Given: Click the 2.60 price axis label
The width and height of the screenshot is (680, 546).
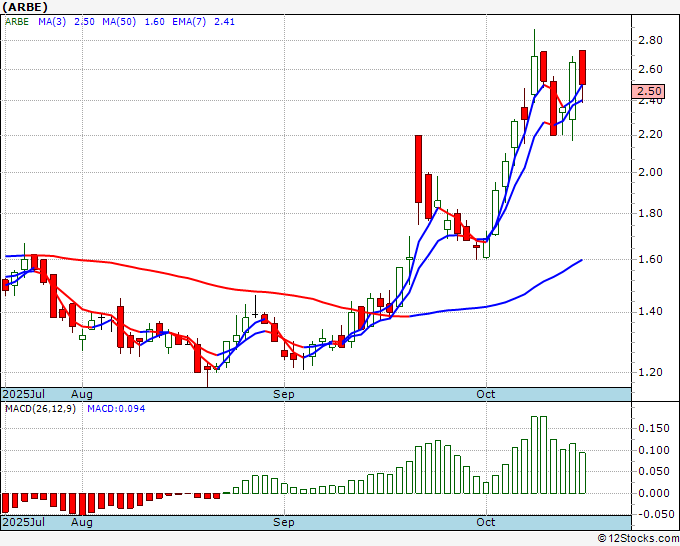Looking at the screenshot, I should pos(650,69).
